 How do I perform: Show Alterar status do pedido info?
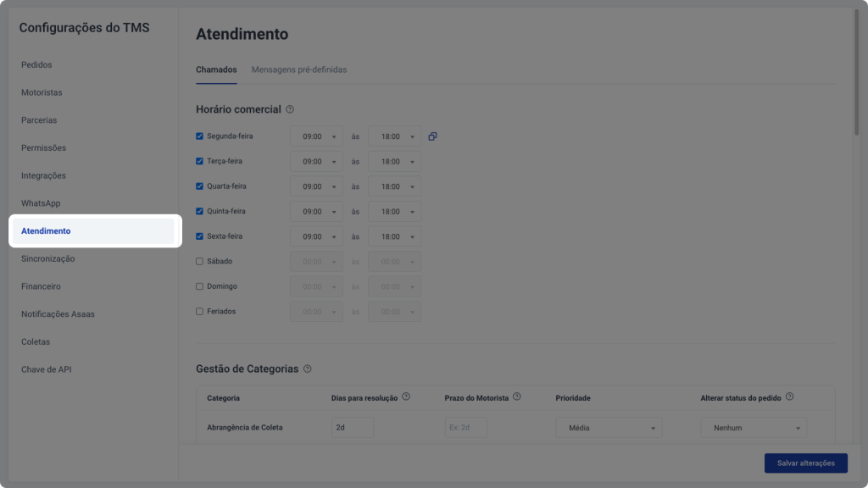789,396
